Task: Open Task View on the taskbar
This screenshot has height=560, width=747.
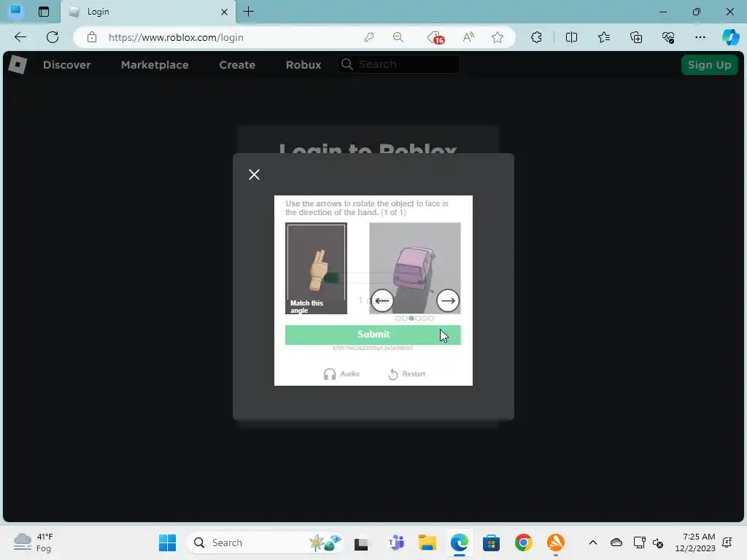Action: pyautogui.click(x=362, y=542)
